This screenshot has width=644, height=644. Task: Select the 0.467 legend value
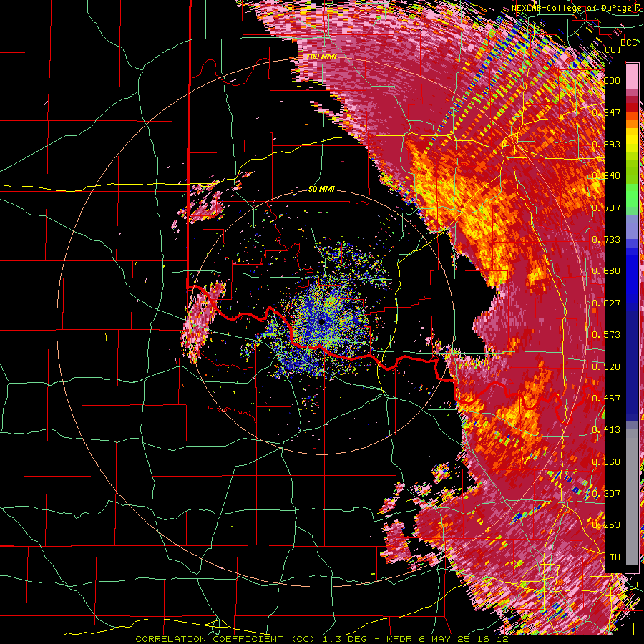pos(606,399)
